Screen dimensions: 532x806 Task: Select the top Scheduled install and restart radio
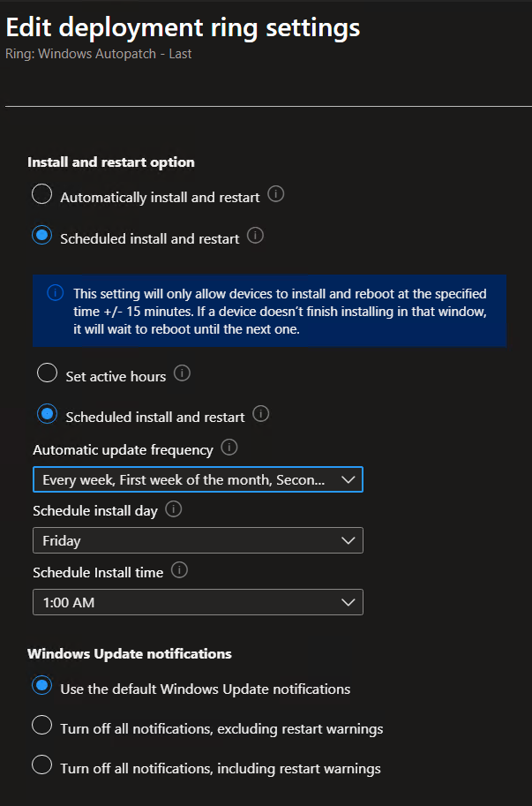[x=41, y=236]
